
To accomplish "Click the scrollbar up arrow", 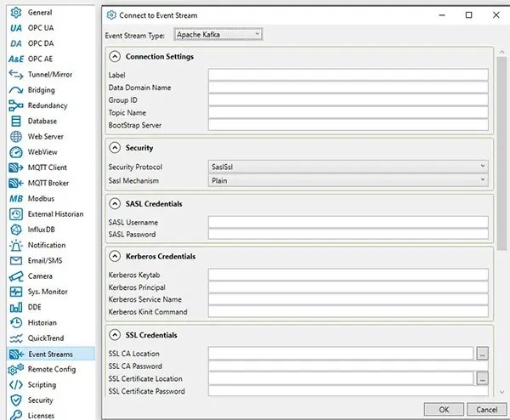I will coord(501,52).
